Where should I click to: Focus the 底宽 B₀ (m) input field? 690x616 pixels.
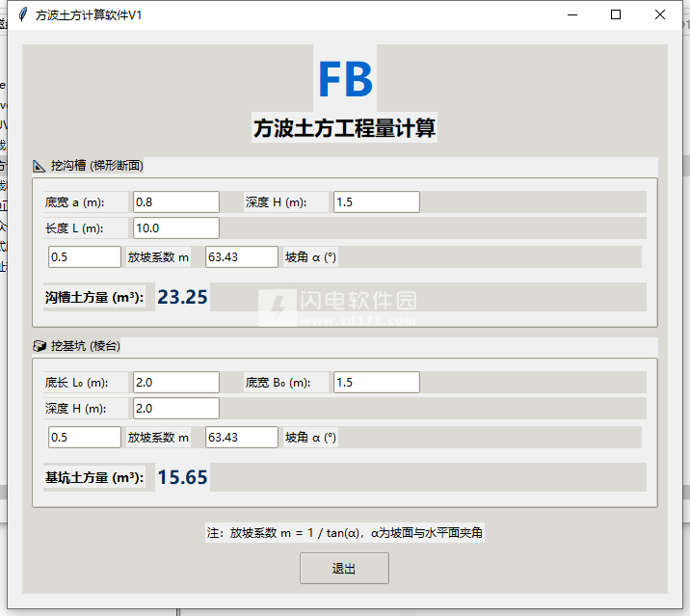click(376, 383)
